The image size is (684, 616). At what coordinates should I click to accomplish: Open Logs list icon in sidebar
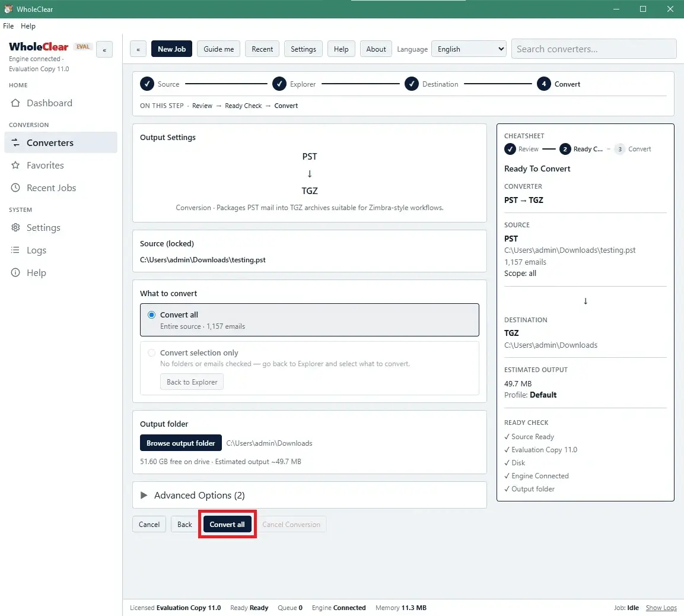click(15, 250)
